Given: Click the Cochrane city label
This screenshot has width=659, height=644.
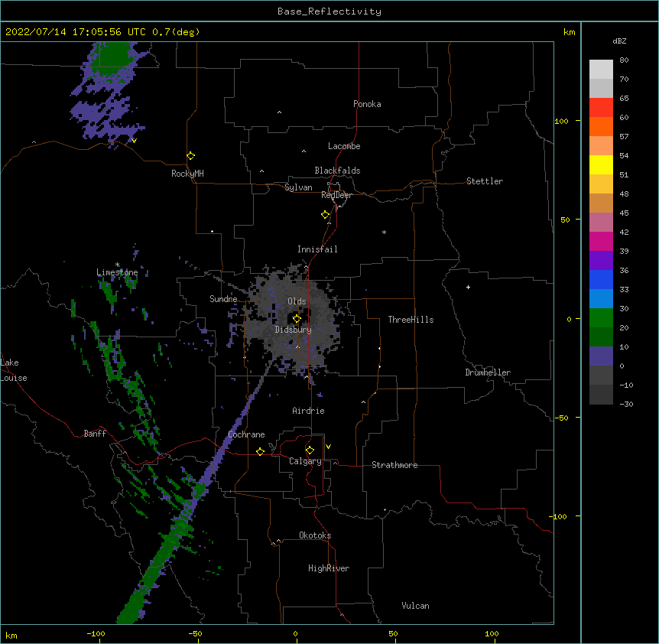Looking at the screenshot, I should tap(246, 434).
